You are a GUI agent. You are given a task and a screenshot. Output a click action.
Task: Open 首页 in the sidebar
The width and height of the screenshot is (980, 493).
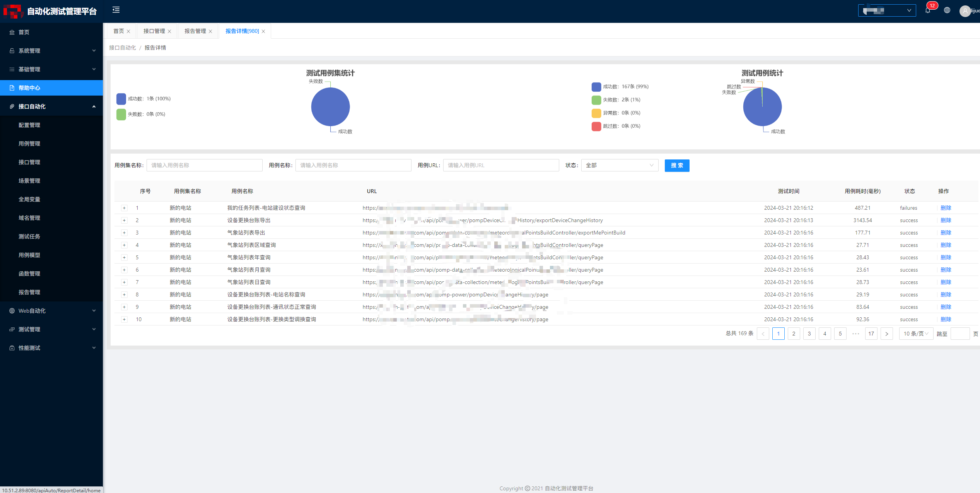[x=51, y=32]
